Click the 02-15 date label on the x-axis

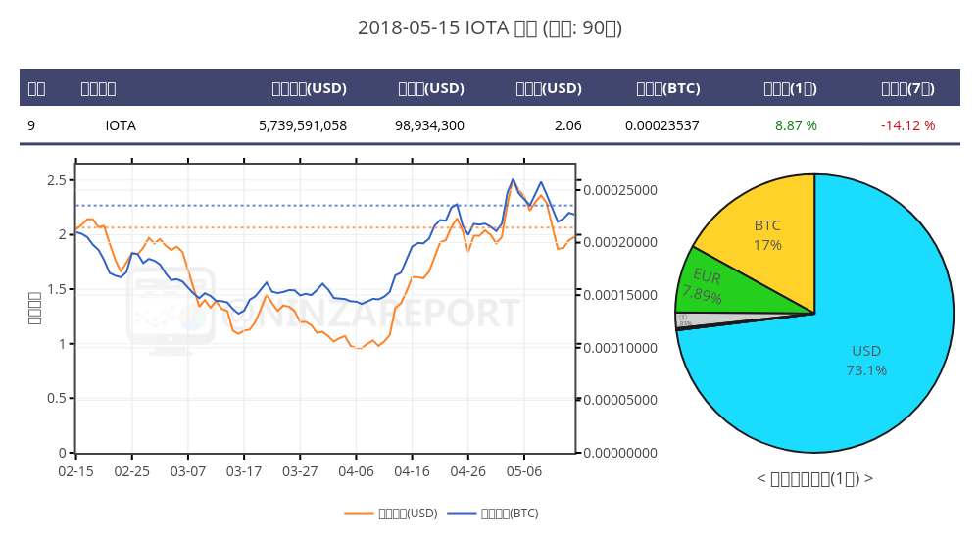75,471
